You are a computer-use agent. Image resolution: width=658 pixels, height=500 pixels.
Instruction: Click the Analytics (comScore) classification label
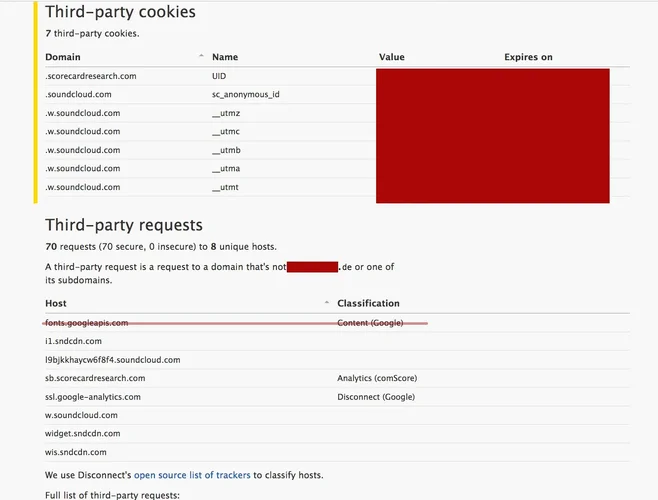coord(379,378)
